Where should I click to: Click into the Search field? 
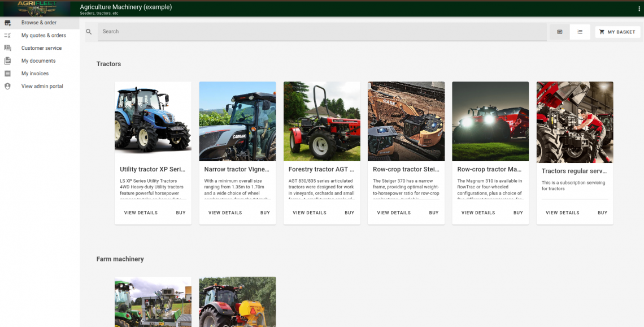pos(322,32)
